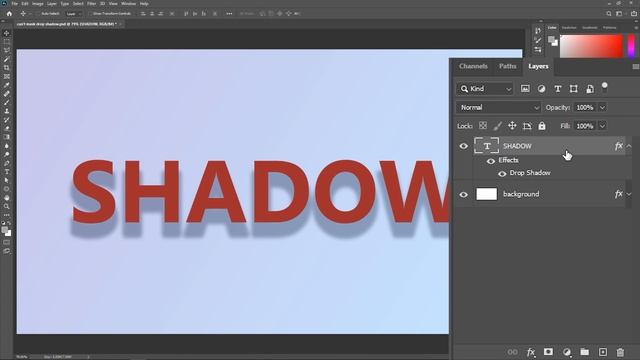Open the Opacity slider dropdown arrow
Screen dimensions: 640x360
[602, 107]
